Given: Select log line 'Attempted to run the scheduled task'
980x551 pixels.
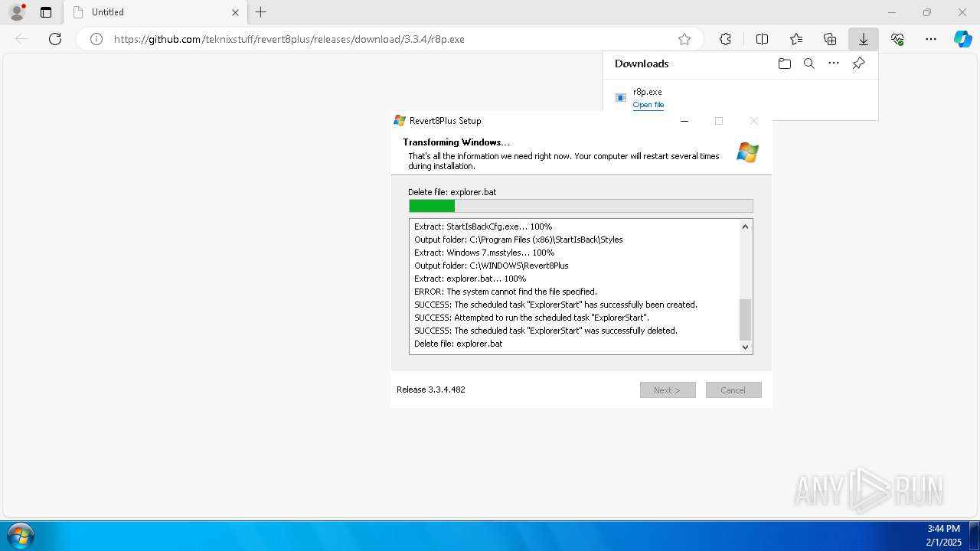Looking at the screenshot, I should [x=532, y=318].
